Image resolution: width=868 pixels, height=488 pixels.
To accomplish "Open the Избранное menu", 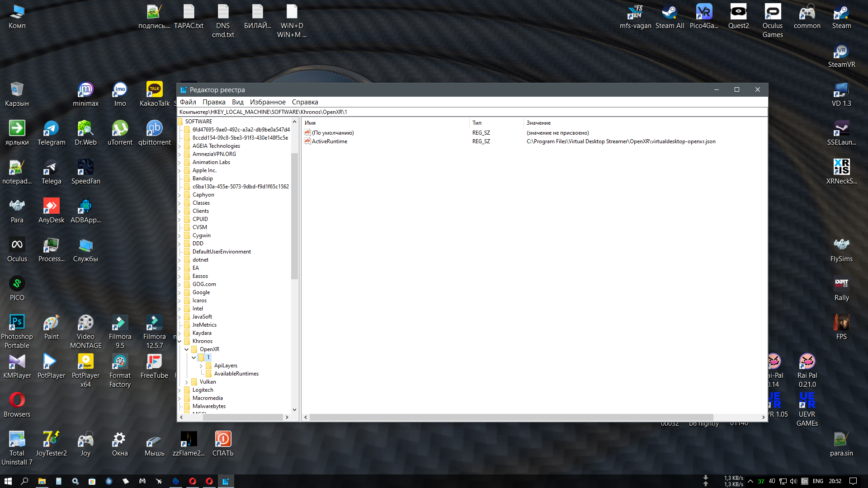I will 268,102.
